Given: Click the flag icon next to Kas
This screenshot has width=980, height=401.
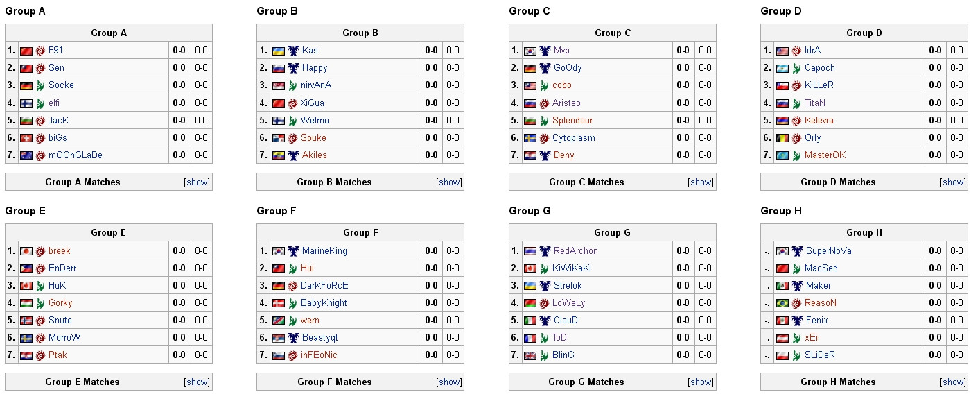Looking at the screenshot, I should tap(278, 51).
